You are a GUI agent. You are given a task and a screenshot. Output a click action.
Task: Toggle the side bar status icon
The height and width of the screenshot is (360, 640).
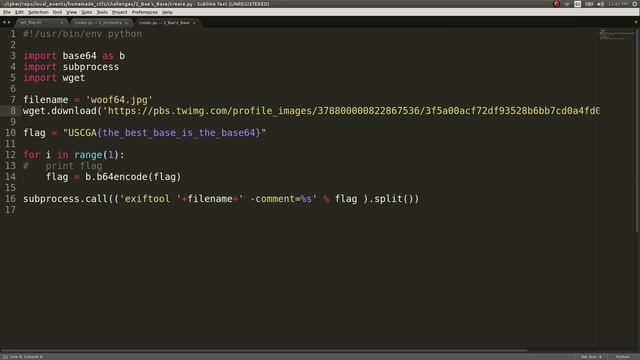point(5,357)
